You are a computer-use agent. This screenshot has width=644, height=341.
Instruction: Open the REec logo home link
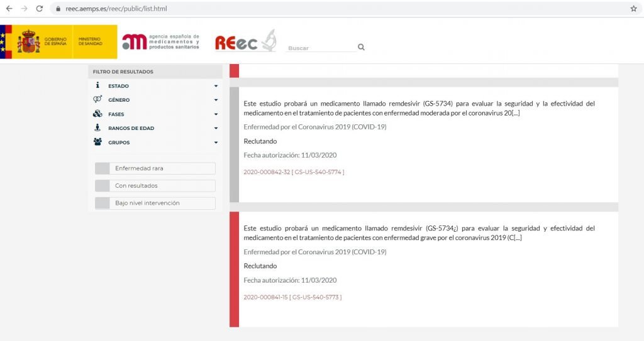coord(245,41)
